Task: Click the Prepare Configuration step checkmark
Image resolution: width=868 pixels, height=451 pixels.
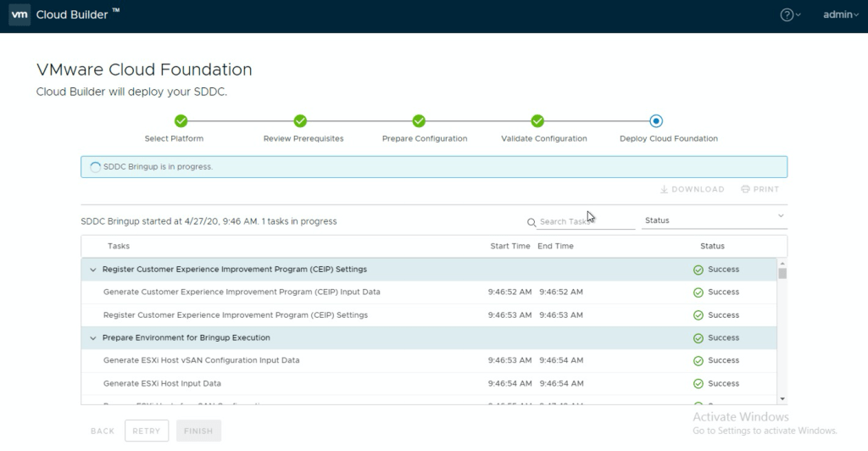Action: coord(419,121)
